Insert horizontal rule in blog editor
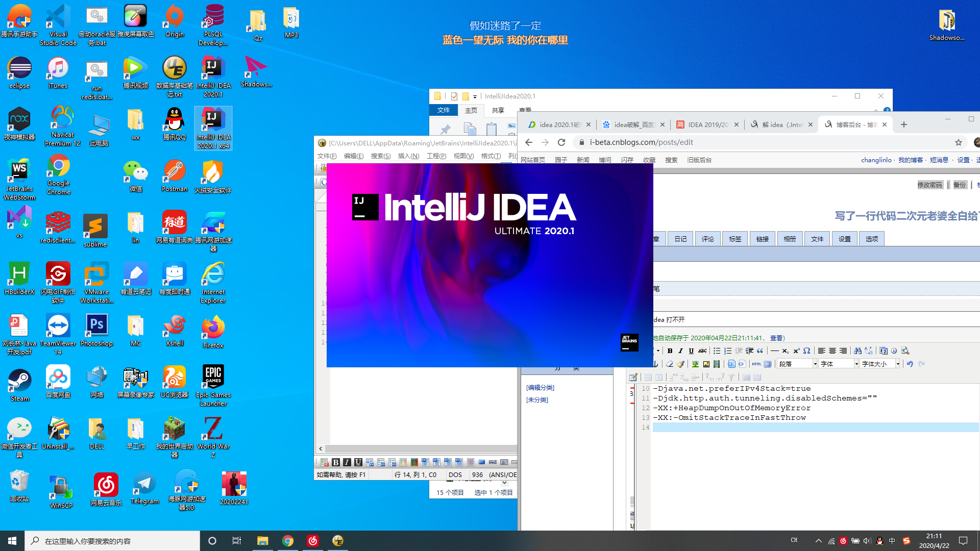 774,350
